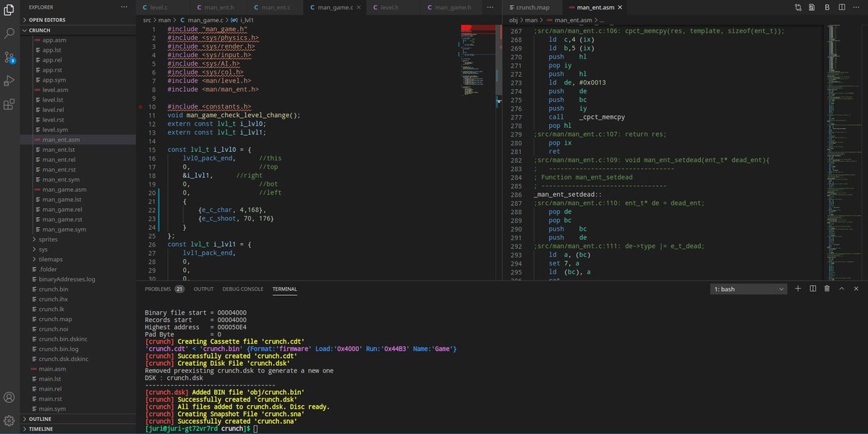The height and width of the screenshot is (434, 868).
Task: Open man_game.sym in the file tree
Action: (64, 229)
